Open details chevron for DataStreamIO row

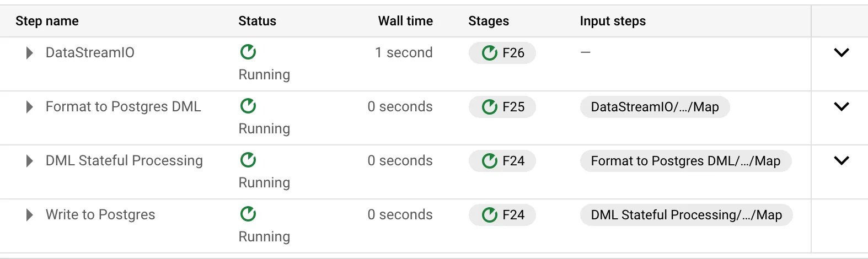[842, 53]
